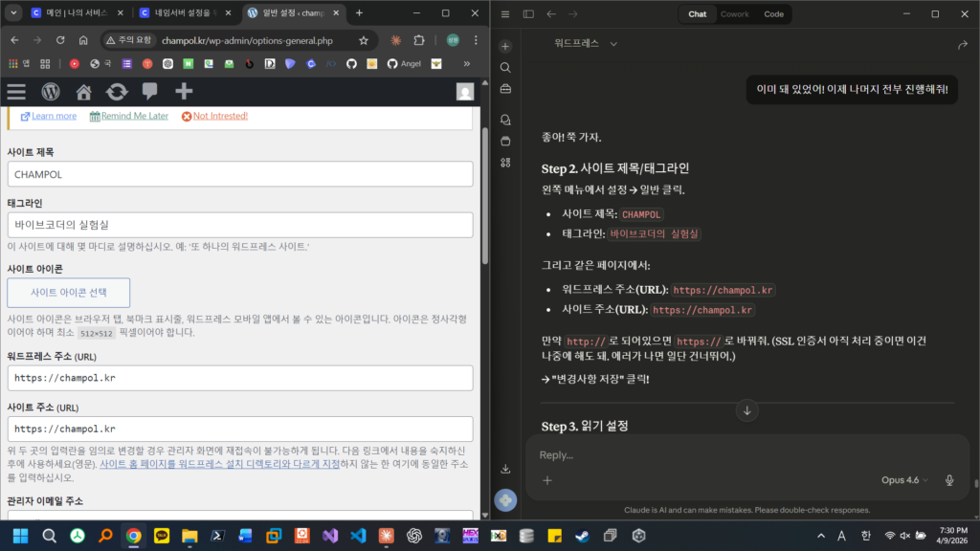Switch to the Cowork tab in Claude
Image resolution: width=980 pixels, height=551 pixels.
point(734,13)
